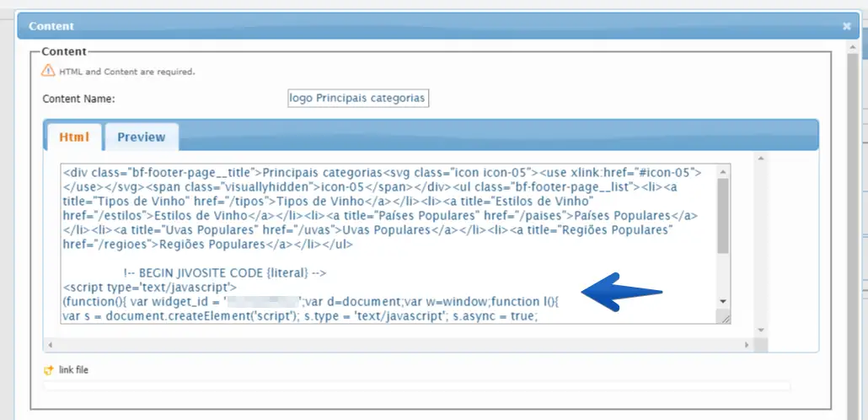Click the textarea vertical scrollbar thumb
Viewport: 868px width, 420px height.
[x=722, y=216]
